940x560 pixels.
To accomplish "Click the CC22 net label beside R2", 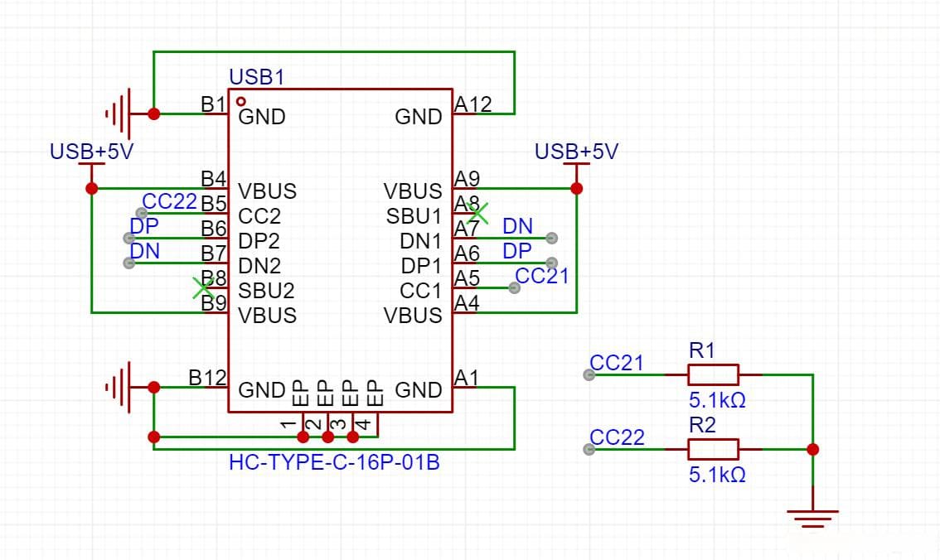I will [x=617, y=437].
